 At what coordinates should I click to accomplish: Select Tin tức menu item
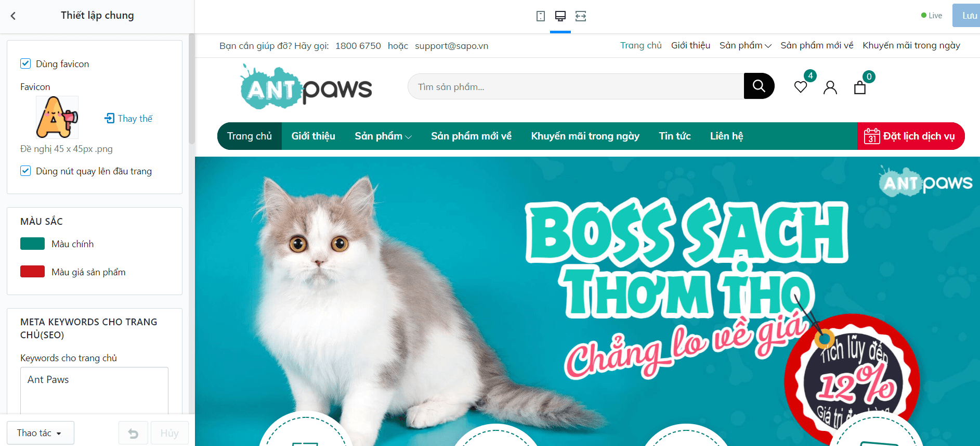675,136
